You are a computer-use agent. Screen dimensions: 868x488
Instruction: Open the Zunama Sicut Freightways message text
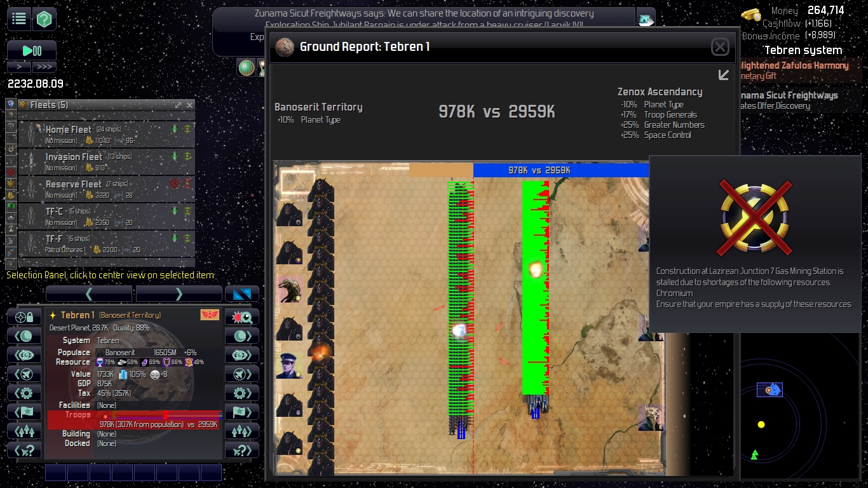424,13
